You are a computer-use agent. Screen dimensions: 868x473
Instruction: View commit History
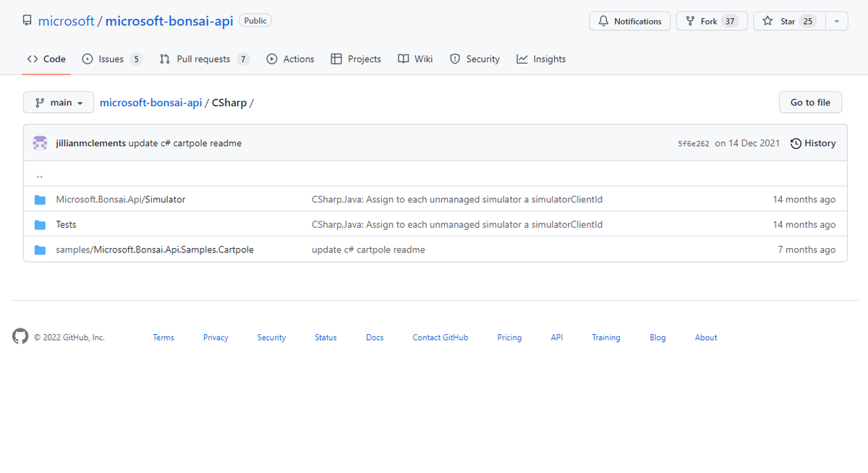[x=813, y=143]
